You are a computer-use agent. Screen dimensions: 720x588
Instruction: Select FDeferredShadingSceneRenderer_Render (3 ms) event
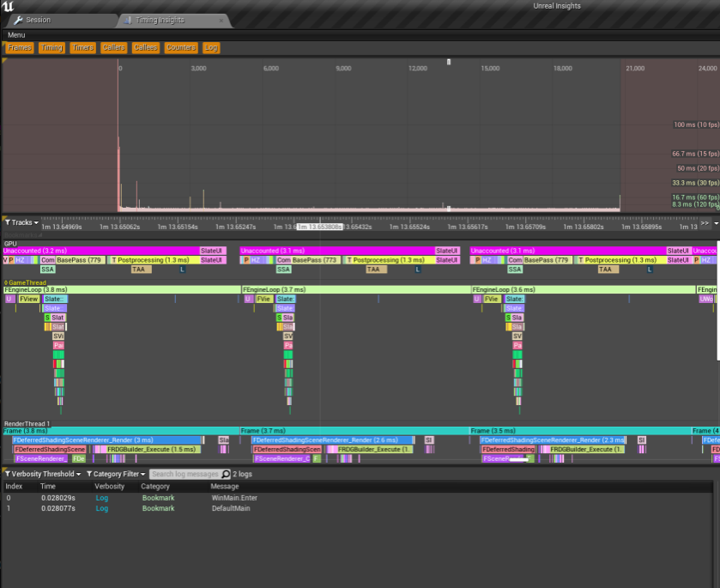[x=106, y=440]
